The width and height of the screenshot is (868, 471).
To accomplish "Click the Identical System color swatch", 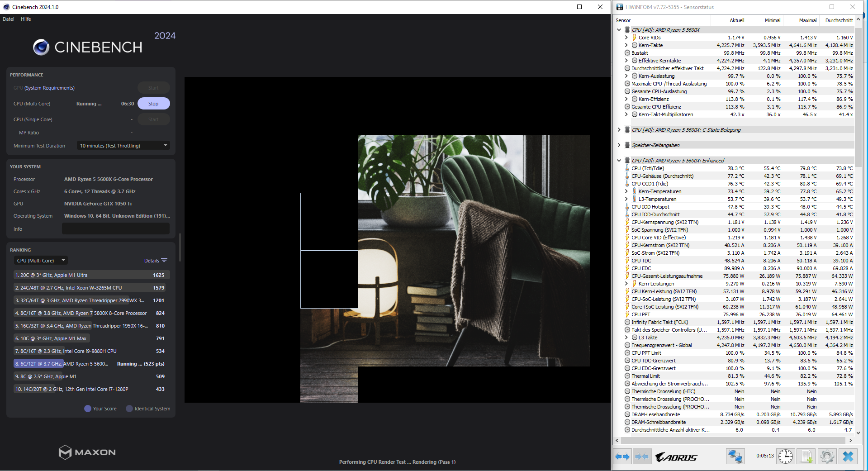I will click(129, 409).
